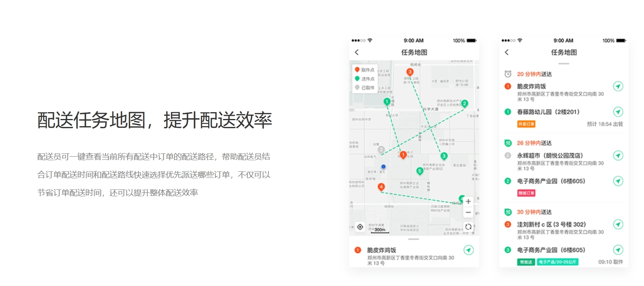Tap back arrow on the map screen

(x=357, y=52)
